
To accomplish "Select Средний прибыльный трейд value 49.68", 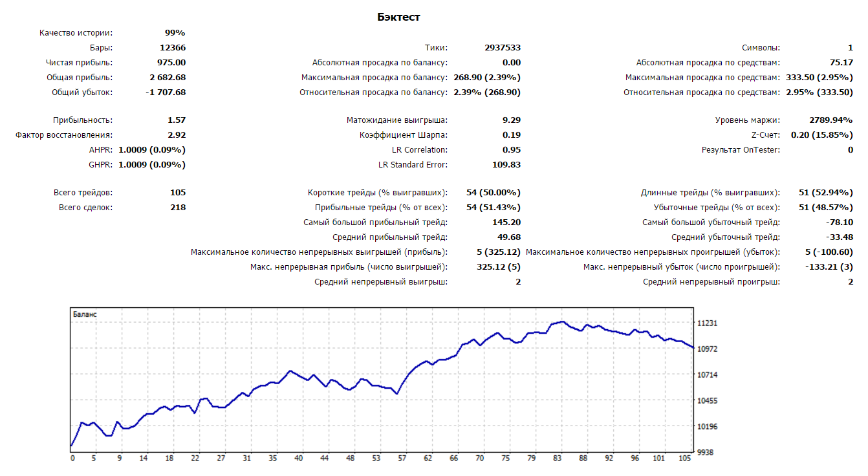I will pyautogui.click(x=509, y=237).
